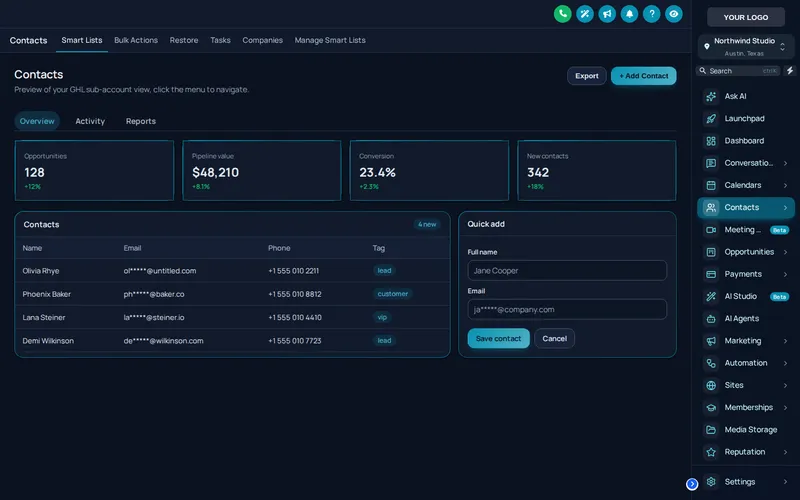The image size is (800, 500).
Task: Click the question mark help icon
Action: 652,14
